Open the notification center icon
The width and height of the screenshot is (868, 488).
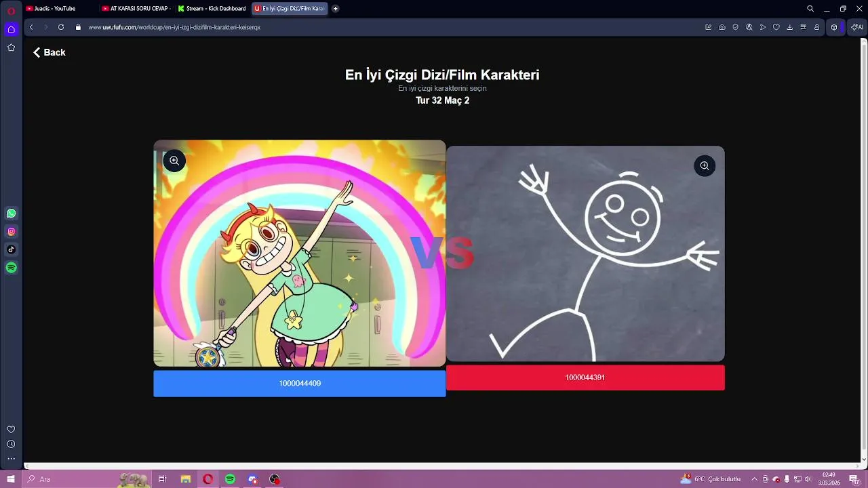pos(854,479)
